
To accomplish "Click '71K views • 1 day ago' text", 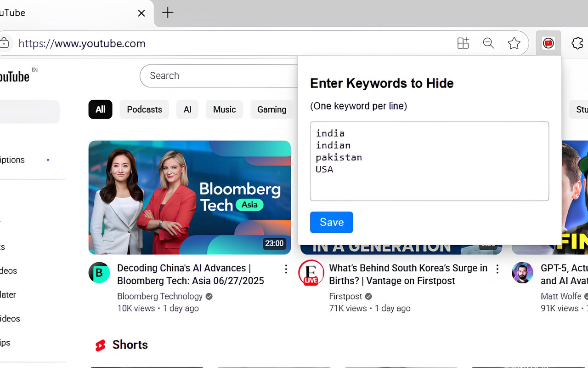I will click(x=370, y=308).
